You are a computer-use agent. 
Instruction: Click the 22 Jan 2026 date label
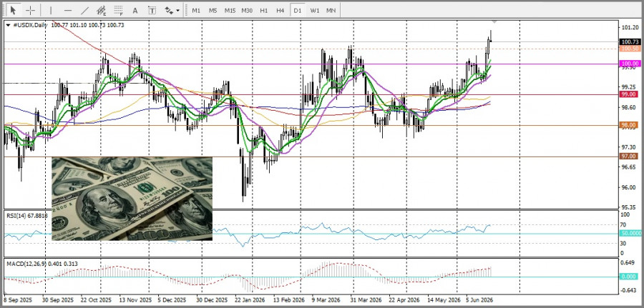pos(250,300)
